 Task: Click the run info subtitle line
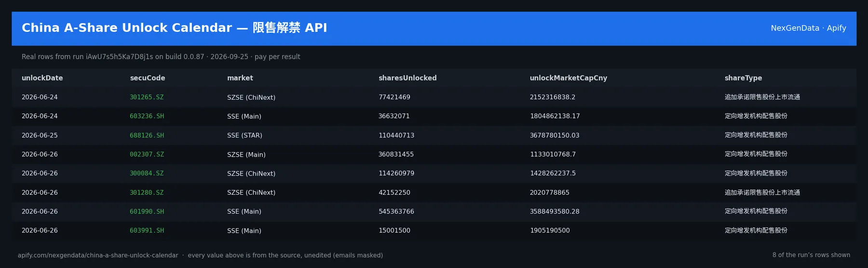tap(161, 57)
